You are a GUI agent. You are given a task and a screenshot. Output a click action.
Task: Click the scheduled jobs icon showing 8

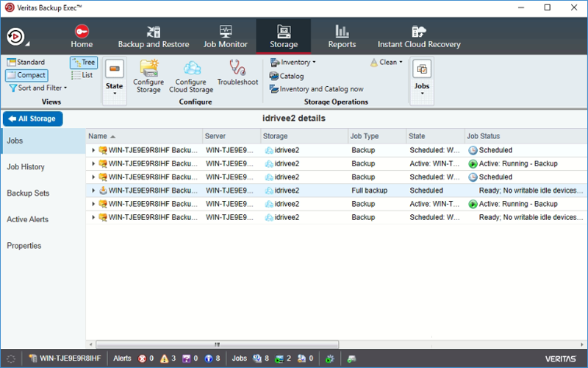[x=257, y=358]
